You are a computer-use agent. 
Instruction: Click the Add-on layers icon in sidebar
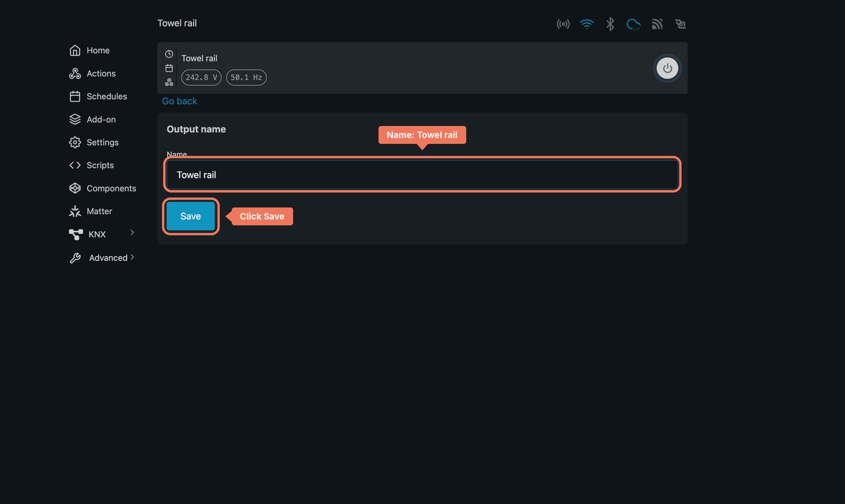point(75,120)
